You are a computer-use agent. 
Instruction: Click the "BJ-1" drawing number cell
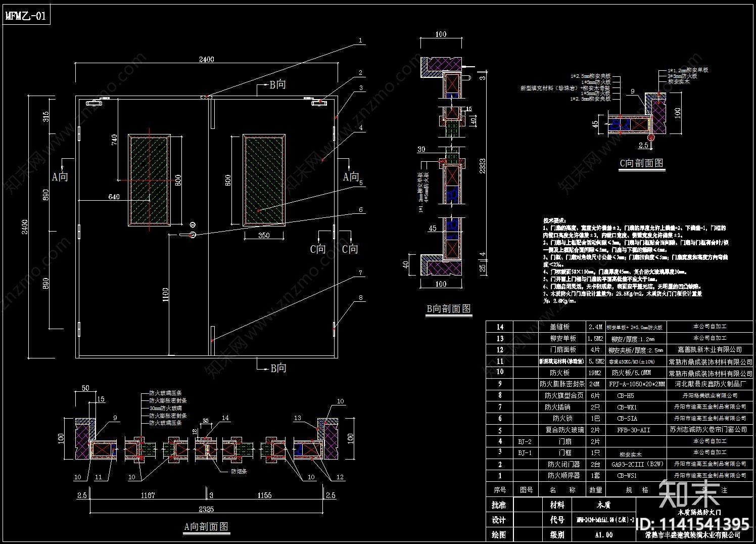[525, 452]
